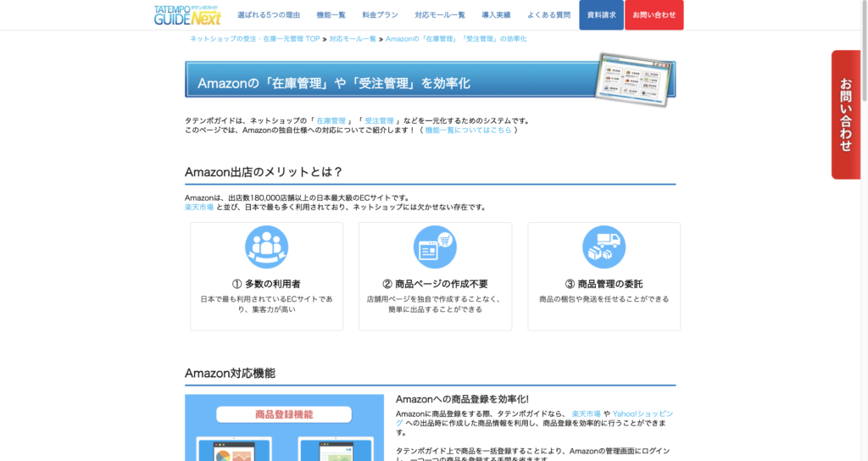The height and width of the screenshot is (461, 868).
Task: Click the red お問い合わせ header button
Action: (x=654, y=15)
